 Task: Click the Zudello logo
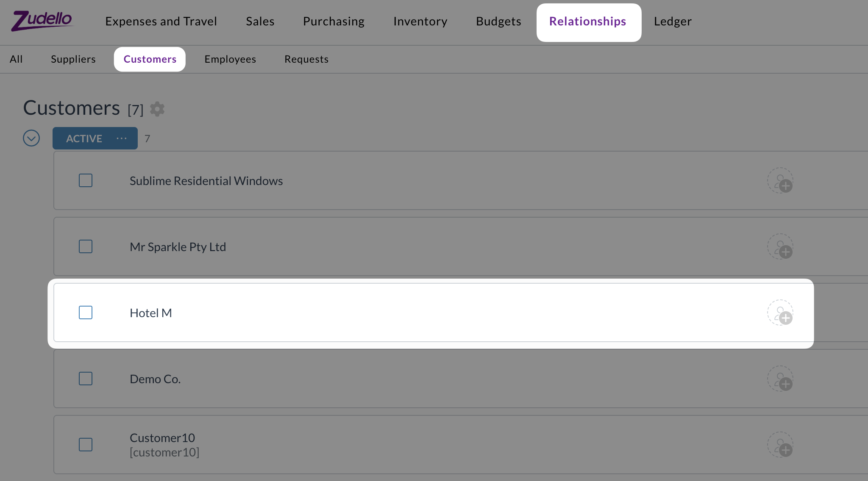tap(42, 21)
